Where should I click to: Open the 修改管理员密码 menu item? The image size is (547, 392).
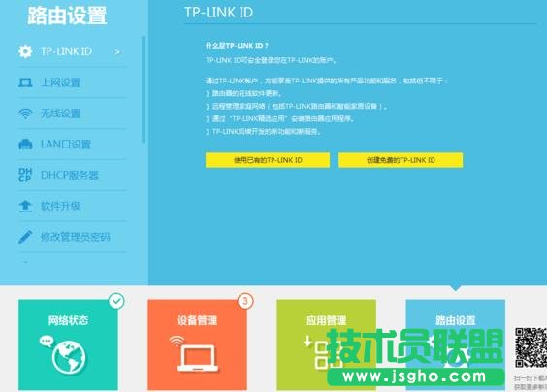[72, 237]
